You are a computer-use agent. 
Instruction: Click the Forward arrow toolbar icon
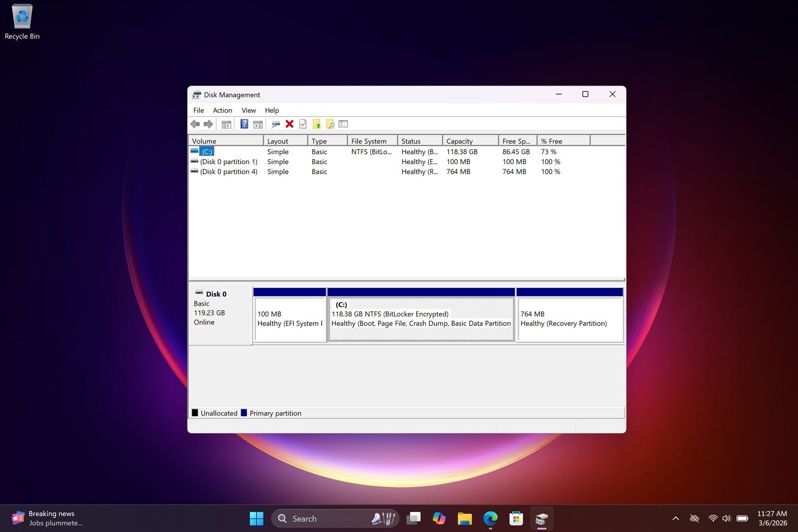[x=208, y=124]
